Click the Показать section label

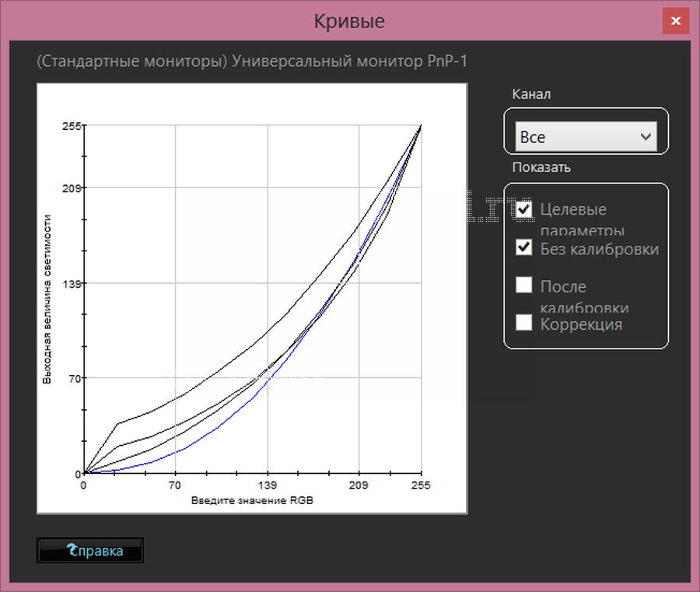(x=541, y=167)
